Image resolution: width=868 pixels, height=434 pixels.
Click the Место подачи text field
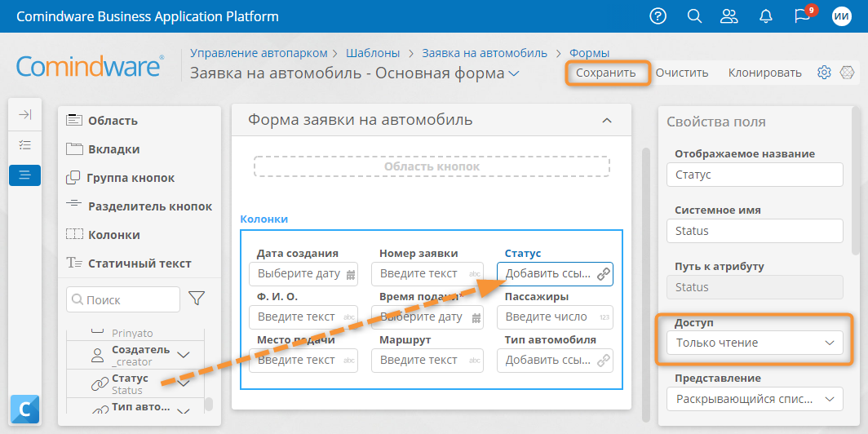click(x=303, y=361)
